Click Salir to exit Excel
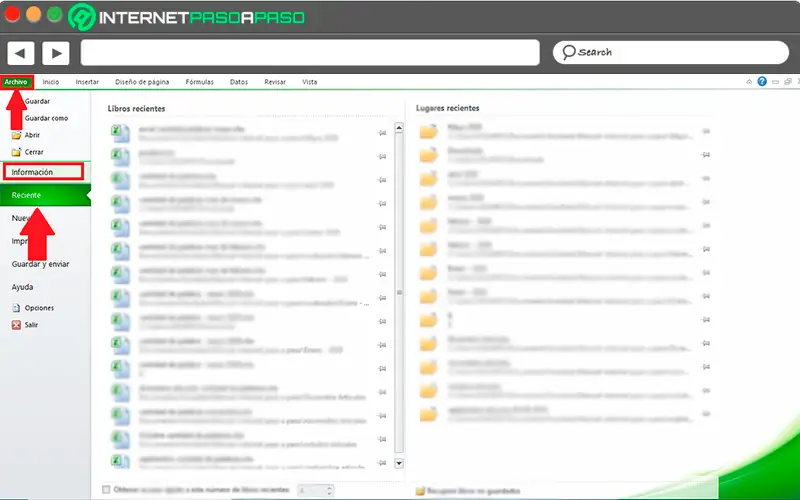 coord(31,325)
